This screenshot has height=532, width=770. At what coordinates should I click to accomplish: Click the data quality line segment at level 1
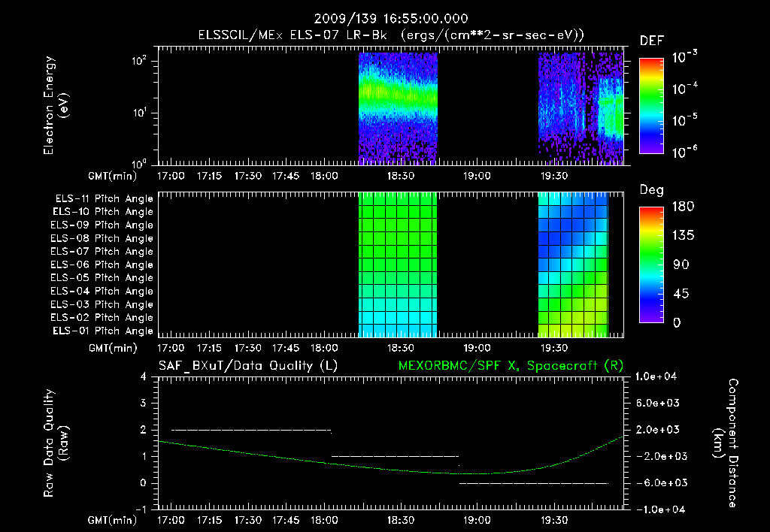coord(395,456)
